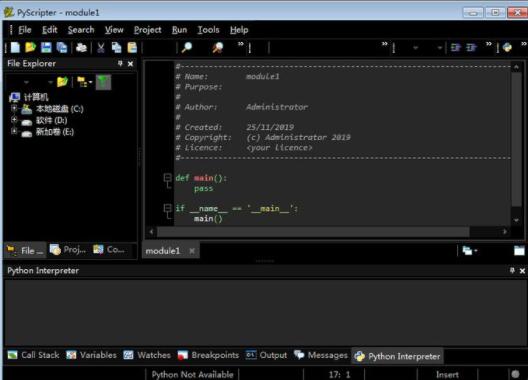The image size is (528, 380).
Task: Click the editor vertical scrollbar down arrow
Action: (x=516, y=220)
